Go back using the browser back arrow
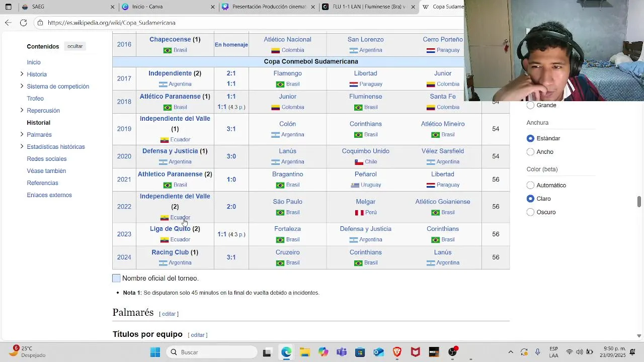The width and height of the screenshot is (644, 362). click(8, 23)
